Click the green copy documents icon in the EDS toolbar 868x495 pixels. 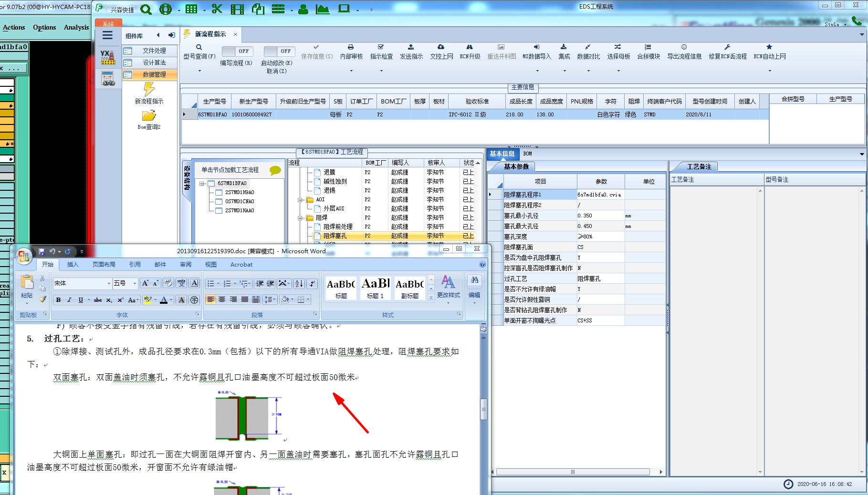(x=258, y=9)
